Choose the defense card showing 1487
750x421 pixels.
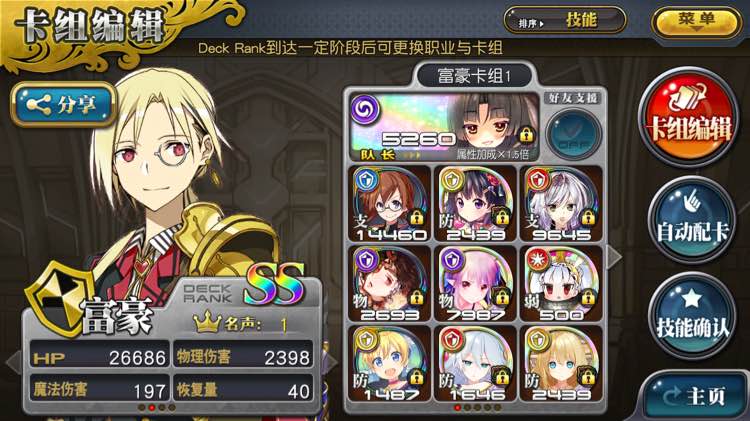click(390, 364)
